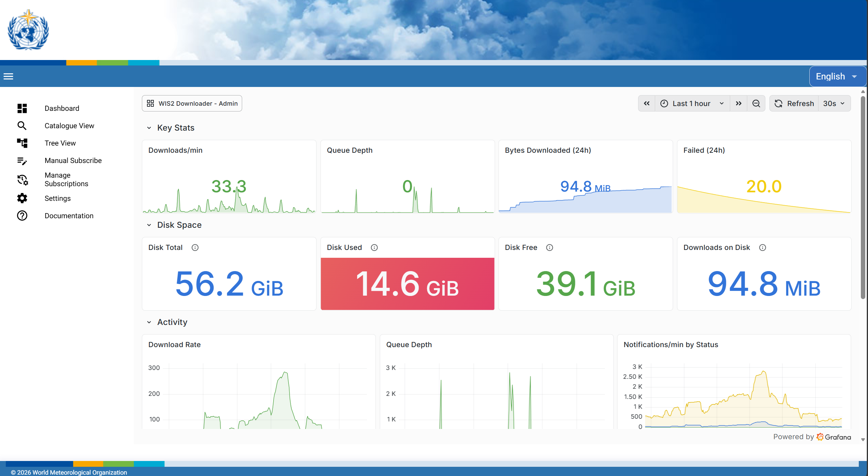868x476 pixels.
Task: Click the Failed (24h) panel title
Action: pos(704,150)
